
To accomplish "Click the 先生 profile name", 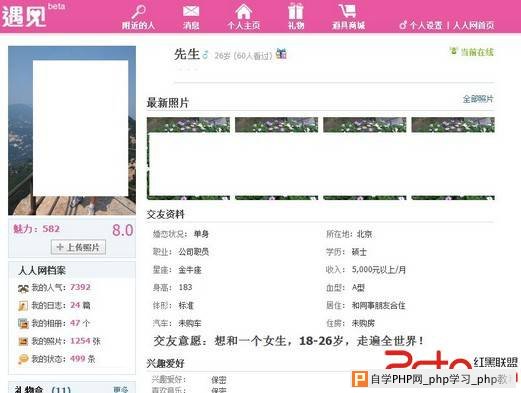I will [187, 54].
